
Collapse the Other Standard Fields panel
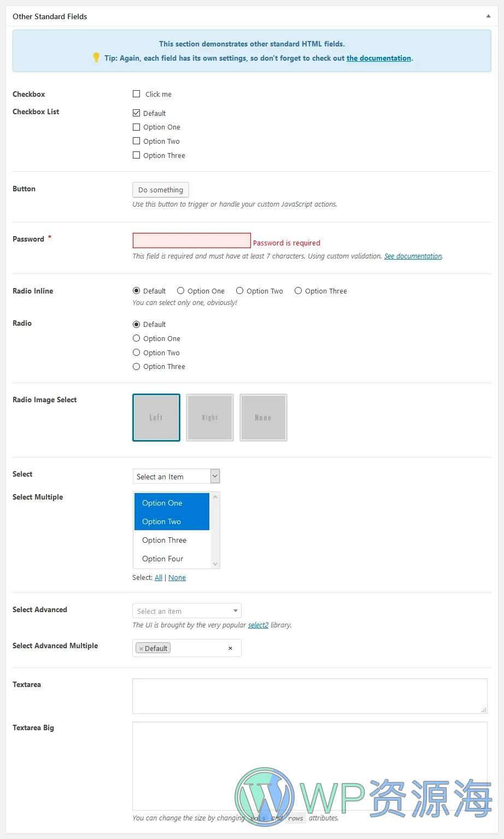point(488,16)
